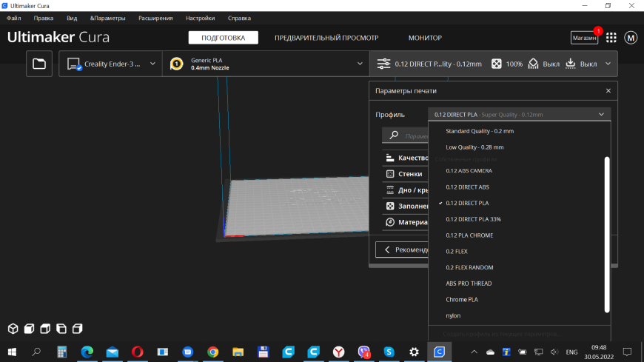Click the support icon showing Выкл

coord(533,64)
